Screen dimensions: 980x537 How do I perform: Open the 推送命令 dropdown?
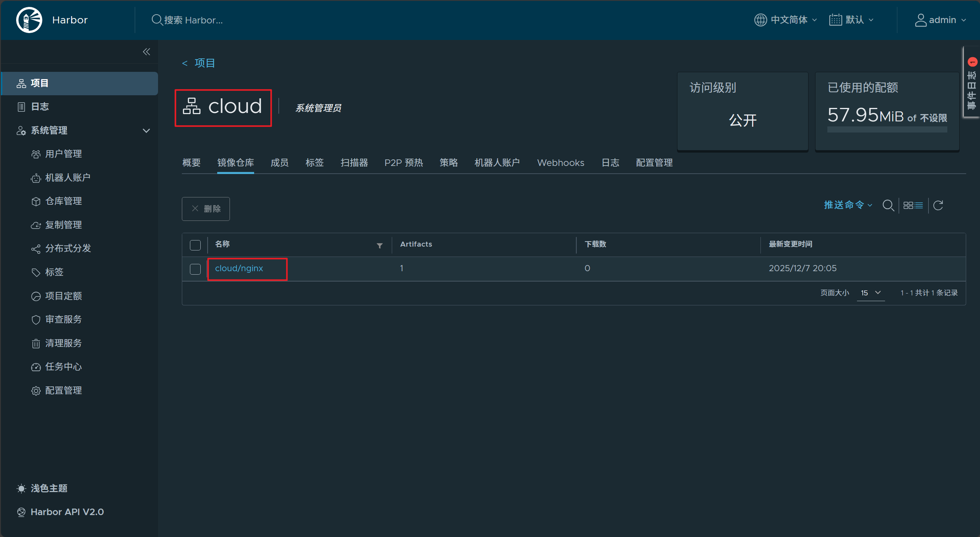[x=848, y=205]
